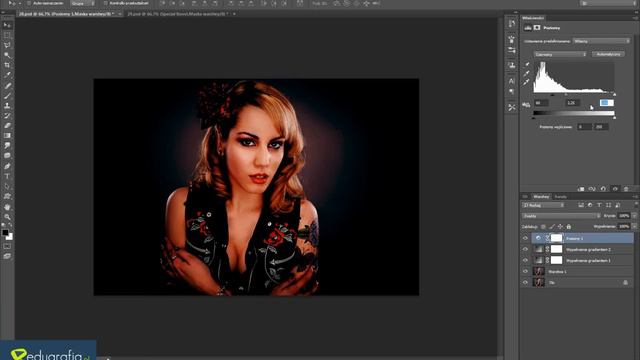Delete the adjustment layer via trash icon
Viewport: 640px width, 360px height.
click(626, 189)
